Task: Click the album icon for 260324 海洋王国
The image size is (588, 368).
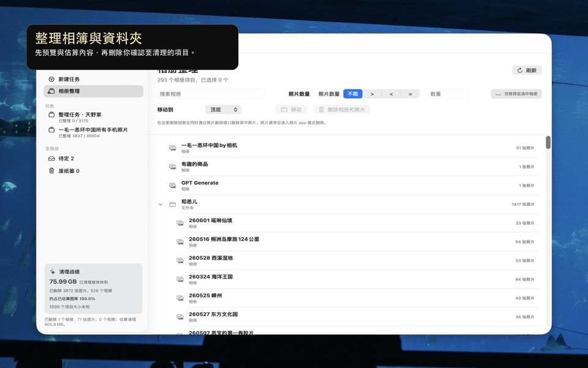Action: (x=180, y=280)
